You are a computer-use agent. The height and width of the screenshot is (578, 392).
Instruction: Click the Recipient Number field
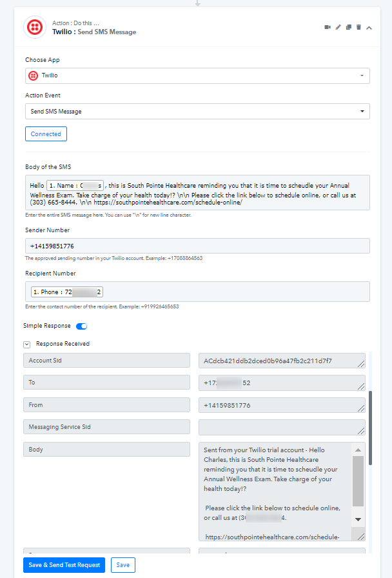(232, 292)
